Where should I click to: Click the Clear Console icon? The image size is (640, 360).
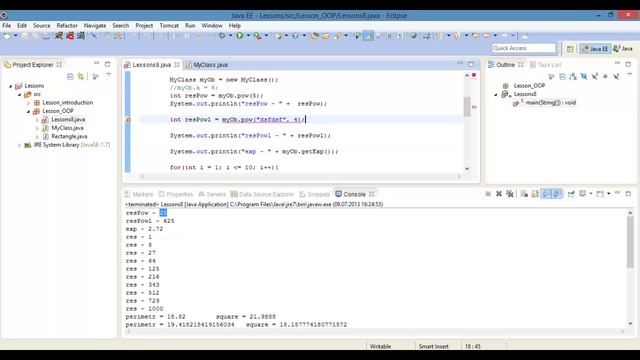(x=524, y=194)
